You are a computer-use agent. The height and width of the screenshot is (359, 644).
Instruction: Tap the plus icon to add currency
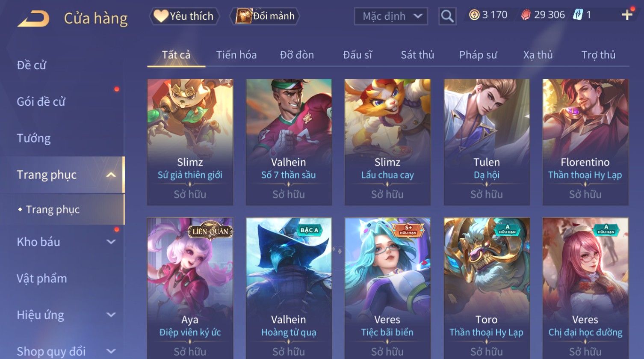[627, 15]
